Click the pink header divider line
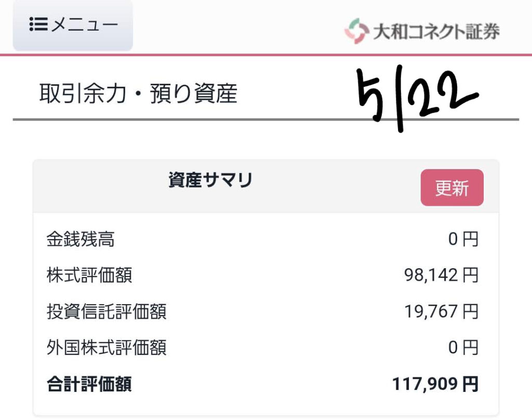Image resolution: width=532 pixels, height=420 pixels. [266, 55]
